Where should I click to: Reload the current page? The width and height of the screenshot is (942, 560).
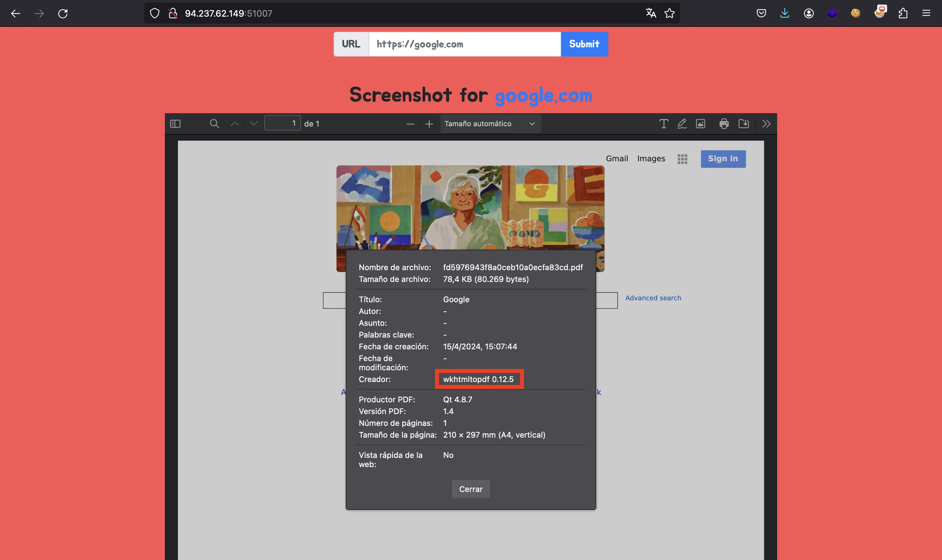click(63, 14)
